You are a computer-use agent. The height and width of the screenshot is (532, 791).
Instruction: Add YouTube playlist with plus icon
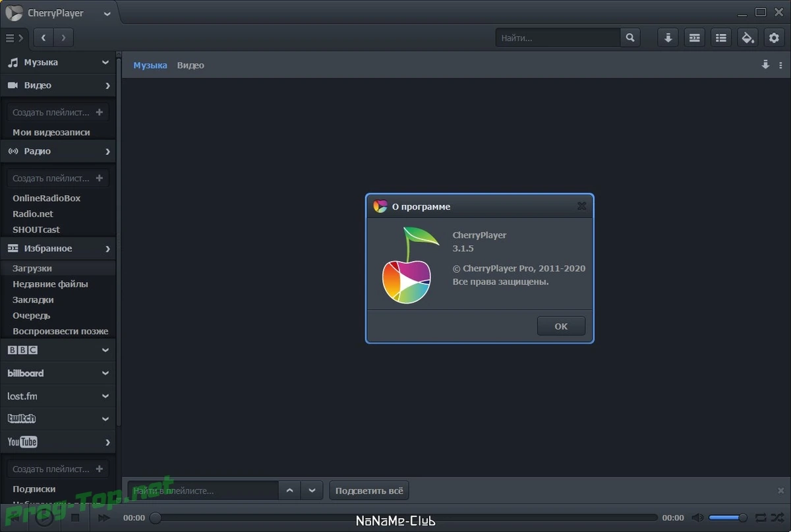[100, 469]
